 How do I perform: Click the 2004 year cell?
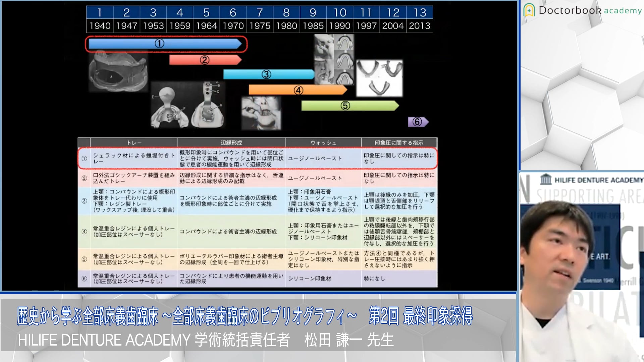(x=393, y=26)
